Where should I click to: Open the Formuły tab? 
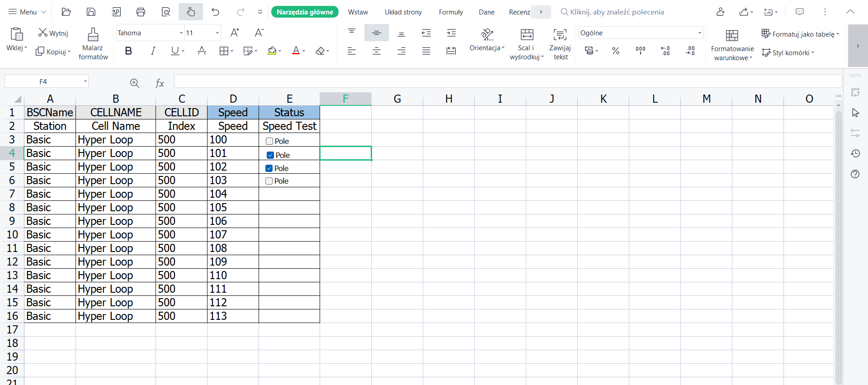tap(451, 12)
